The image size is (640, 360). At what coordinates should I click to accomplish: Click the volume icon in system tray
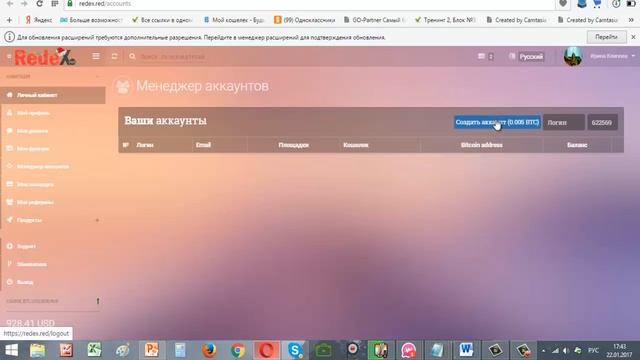(566, 351)
